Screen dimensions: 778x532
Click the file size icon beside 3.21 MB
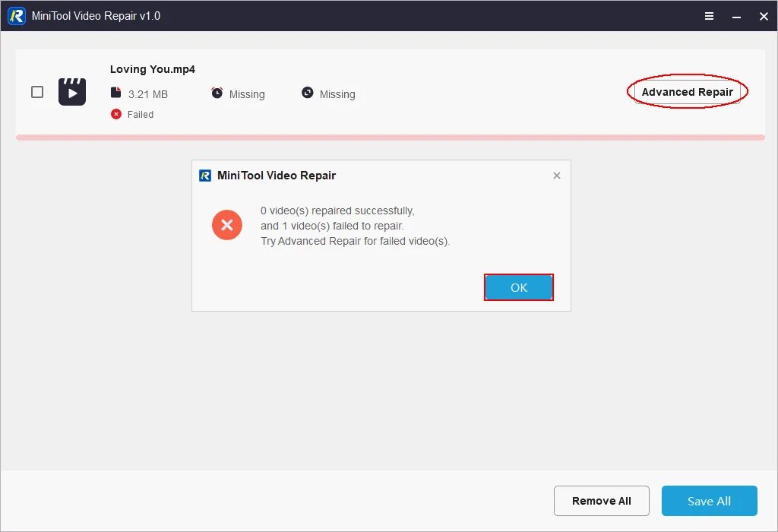coord(115,92)
